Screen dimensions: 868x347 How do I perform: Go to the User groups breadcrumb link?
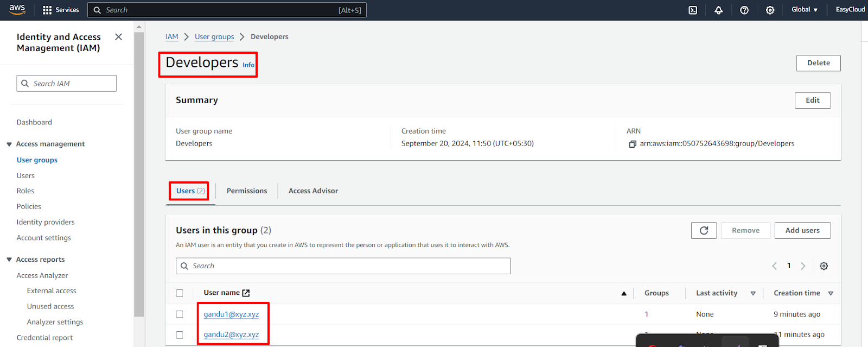click(x=214, y=37)
